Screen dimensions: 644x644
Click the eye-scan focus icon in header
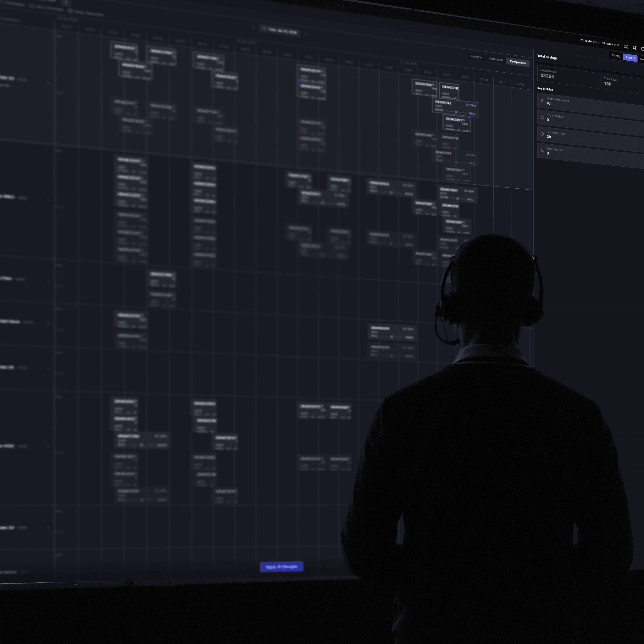(626, 47)
